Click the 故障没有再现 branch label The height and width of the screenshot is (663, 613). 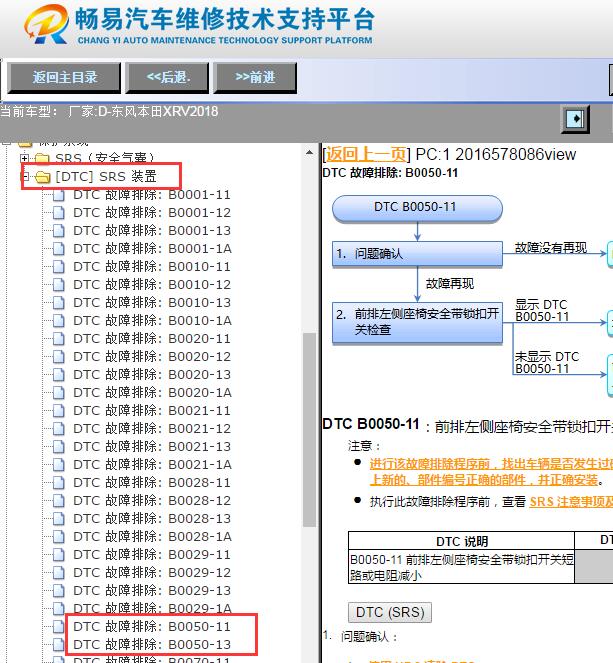pyautogui.click(x=550, y=247)
